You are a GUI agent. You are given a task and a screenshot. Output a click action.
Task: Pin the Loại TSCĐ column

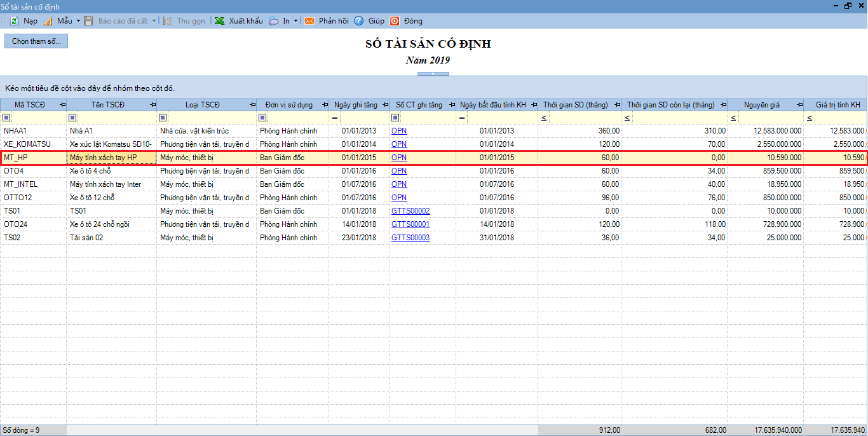tap(252, 105)
